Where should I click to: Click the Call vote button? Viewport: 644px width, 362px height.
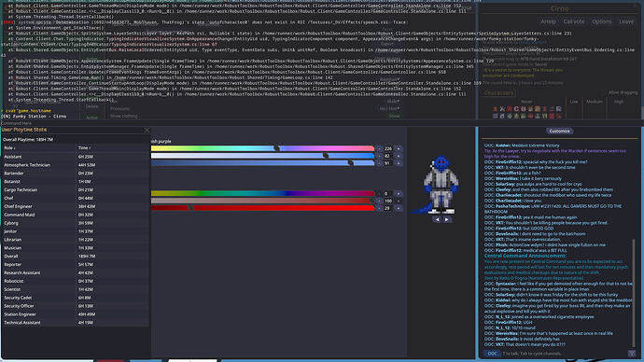coord(574,21)
